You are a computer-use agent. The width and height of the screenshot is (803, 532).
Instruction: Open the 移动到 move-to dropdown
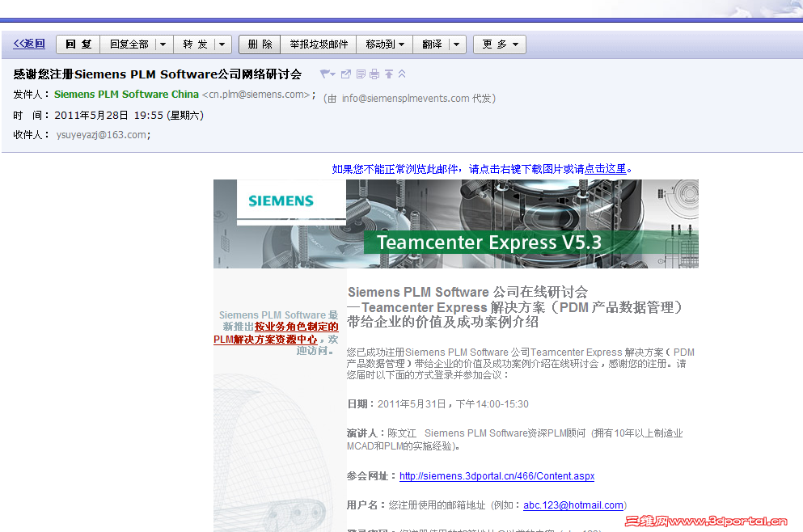385,44
